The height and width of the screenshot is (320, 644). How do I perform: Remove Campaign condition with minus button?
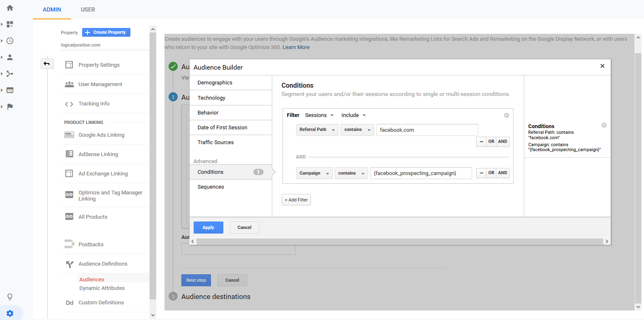[481, 173]
